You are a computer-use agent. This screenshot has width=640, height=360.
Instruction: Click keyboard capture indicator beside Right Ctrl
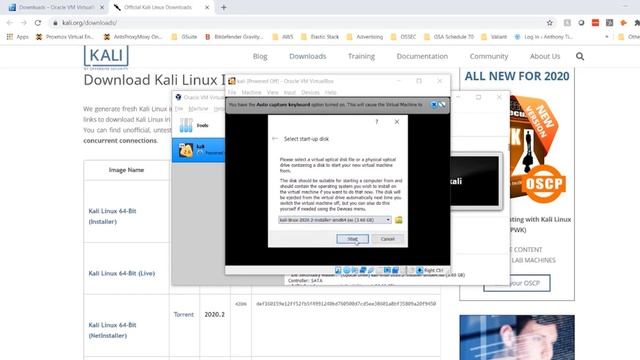(x=420, y=270)
